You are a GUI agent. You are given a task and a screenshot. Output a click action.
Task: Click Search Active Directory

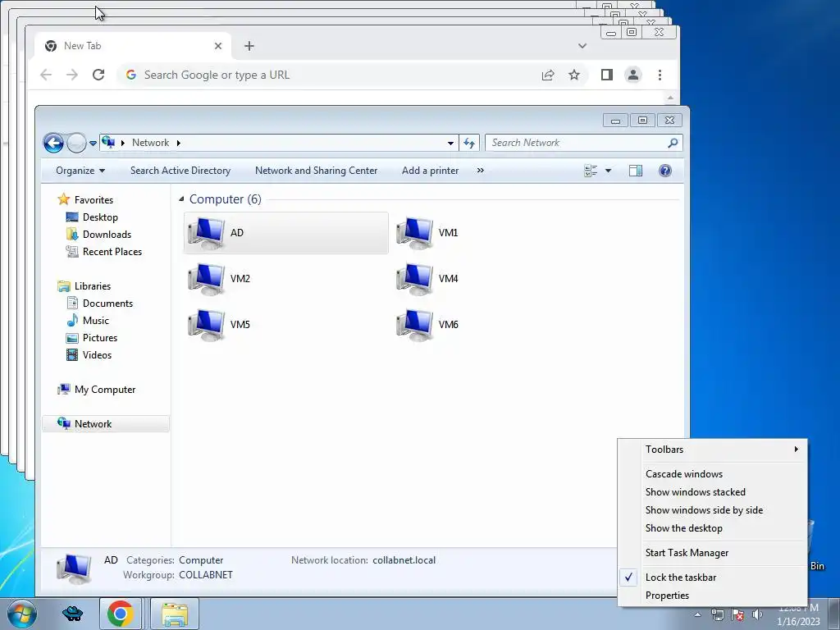pos(180,171)
